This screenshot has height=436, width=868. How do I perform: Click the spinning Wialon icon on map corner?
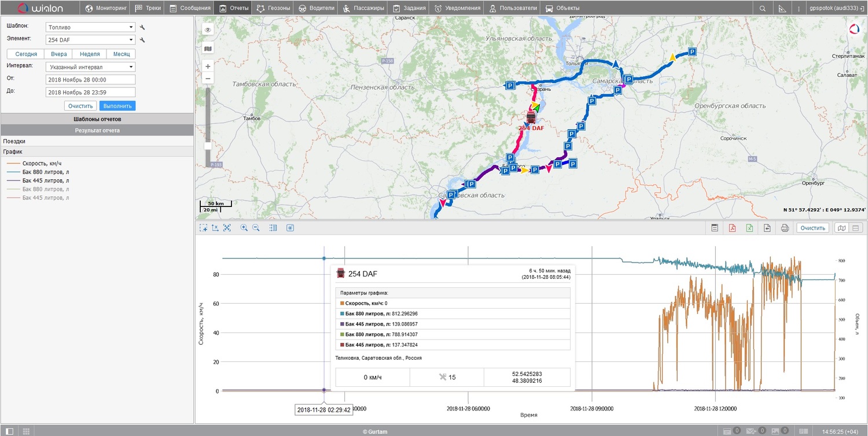pyautogui.click(x=854, y=29)
